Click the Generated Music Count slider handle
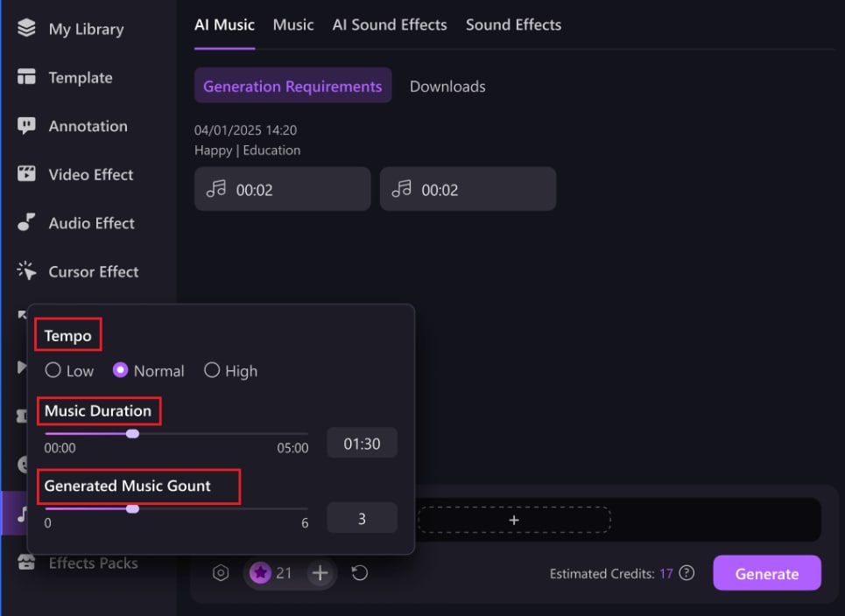845x616 pixels. 132,509
